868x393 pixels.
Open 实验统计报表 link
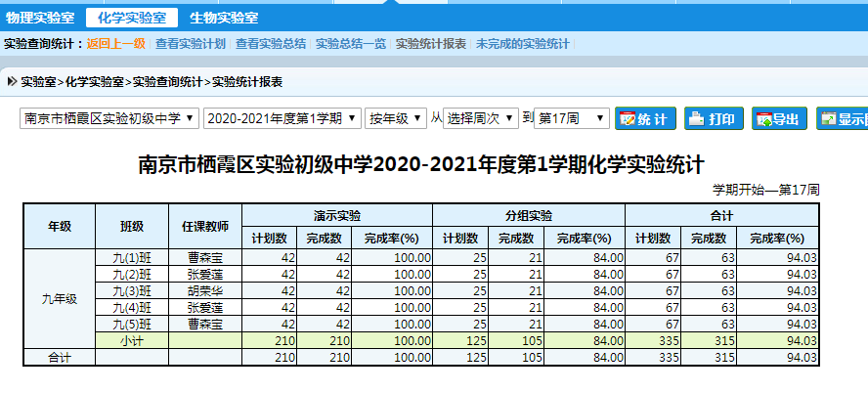(431, 44)
